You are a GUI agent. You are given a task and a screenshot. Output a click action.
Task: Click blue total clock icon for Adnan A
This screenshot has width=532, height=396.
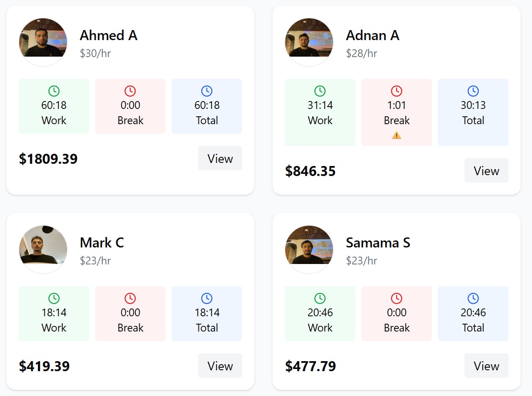[x=473, y=91]
